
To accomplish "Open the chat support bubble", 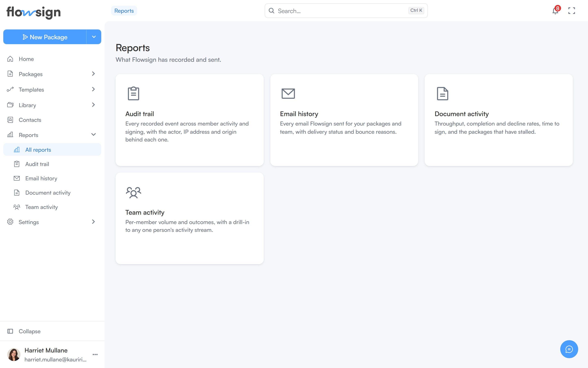I will click(x=569, y=349).
